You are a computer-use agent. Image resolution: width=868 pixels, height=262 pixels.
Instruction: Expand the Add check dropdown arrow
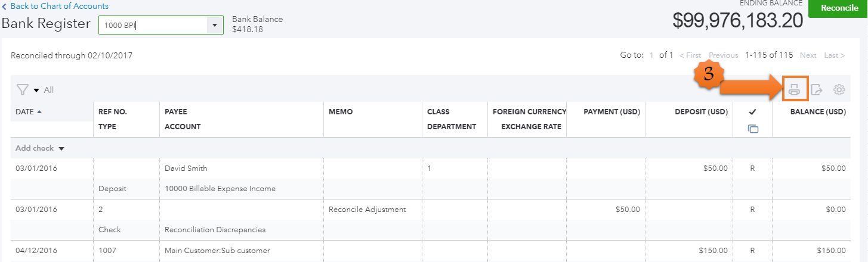click(x=61, y=148)
